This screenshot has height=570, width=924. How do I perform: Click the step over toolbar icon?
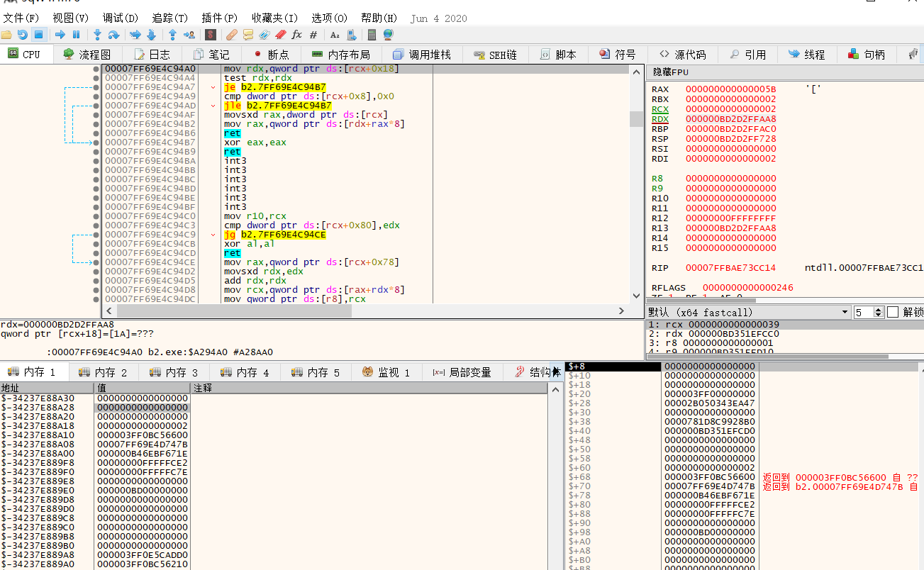pyautogui.click(x=113, y=35)
